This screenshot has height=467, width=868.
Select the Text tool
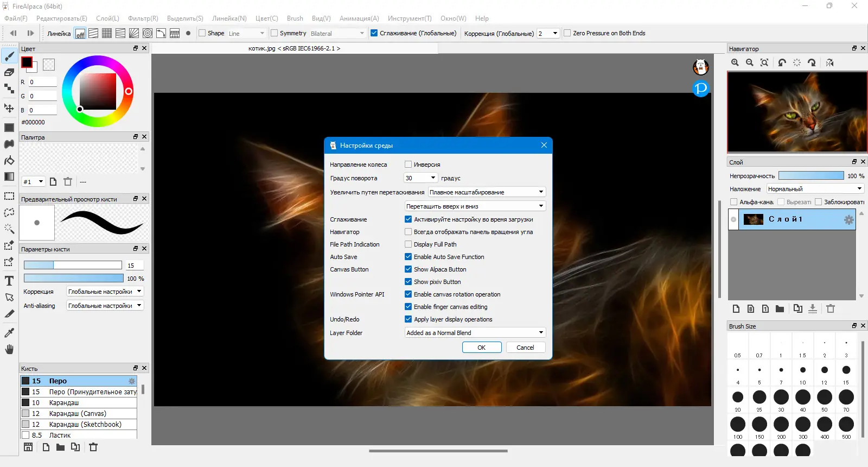[9, 281]
